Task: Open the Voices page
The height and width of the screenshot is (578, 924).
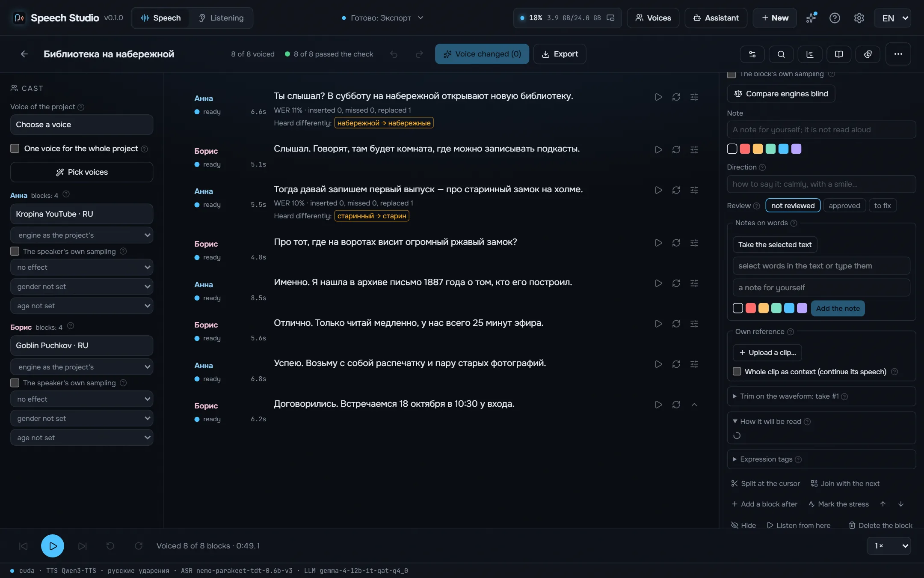Action: (x=653, y=18)
